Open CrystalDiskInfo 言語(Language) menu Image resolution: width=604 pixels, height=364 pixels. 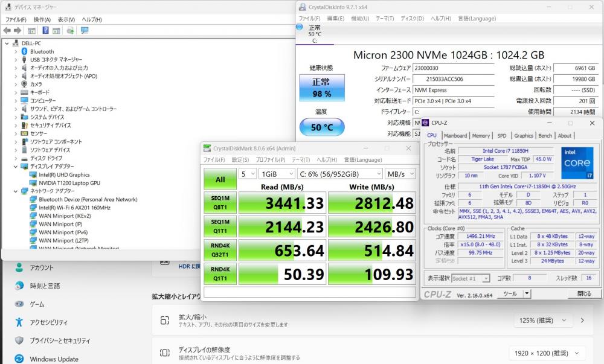(477, 19)
